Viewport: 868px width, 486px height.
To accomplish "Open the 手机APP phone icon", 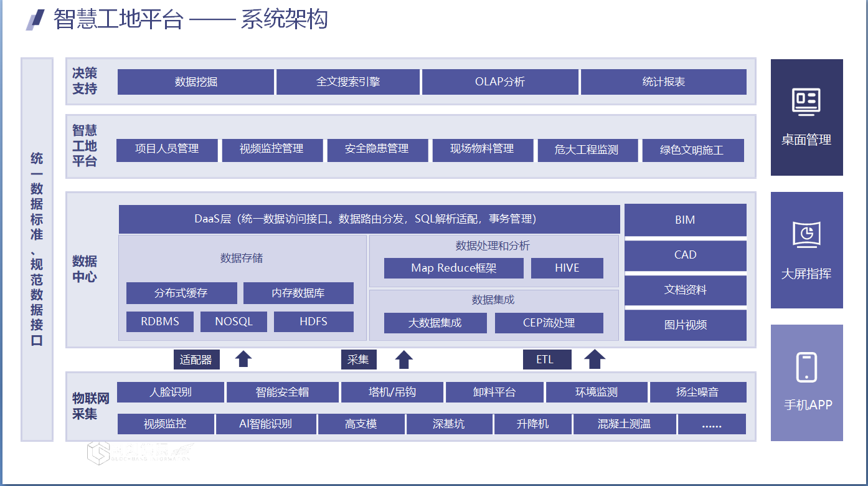I will click(806, 366).
